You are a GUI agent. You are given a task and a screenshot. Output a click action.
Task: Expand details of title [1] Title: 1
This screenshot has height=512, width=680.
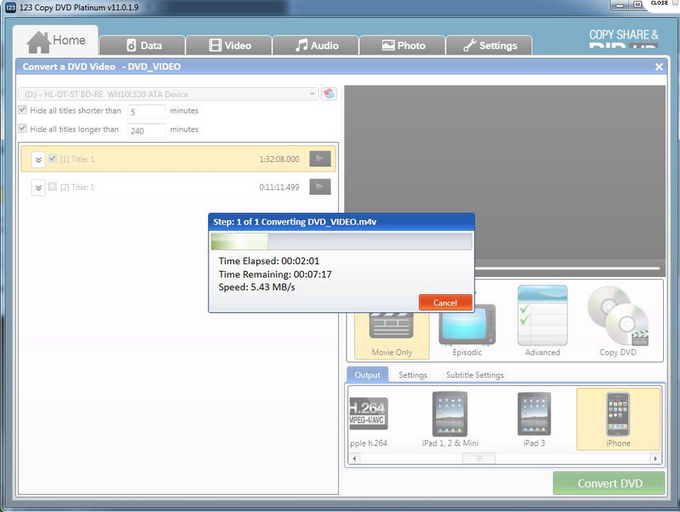[x=39, y=160]
